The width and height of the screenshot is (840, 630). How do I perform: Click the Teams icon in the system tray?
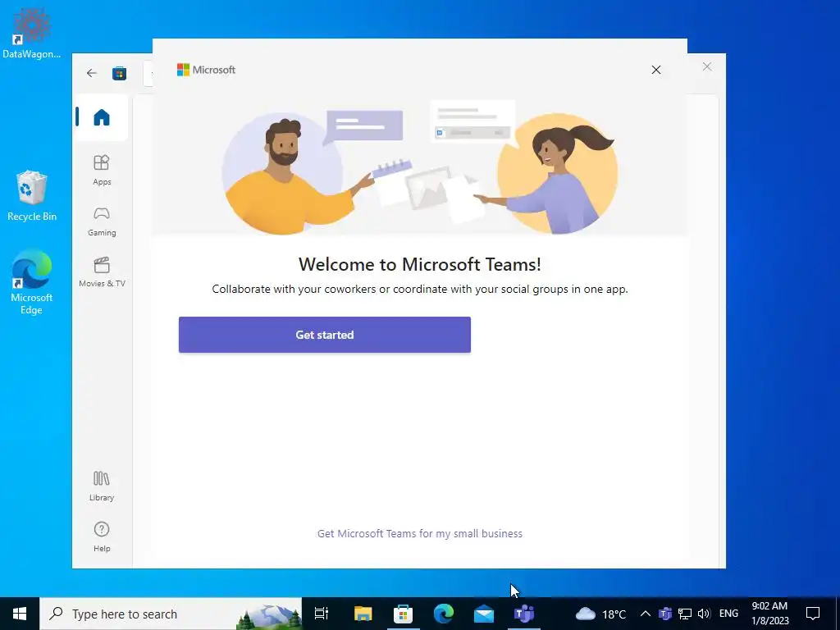(x=664, y=614)
